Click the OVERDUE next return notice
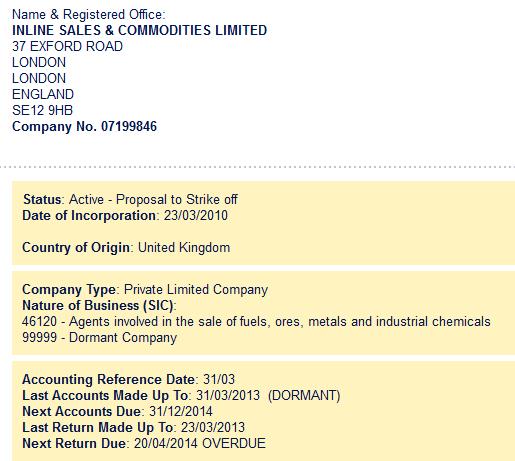This screenshot has height=461, width=515. click(234, 444)
